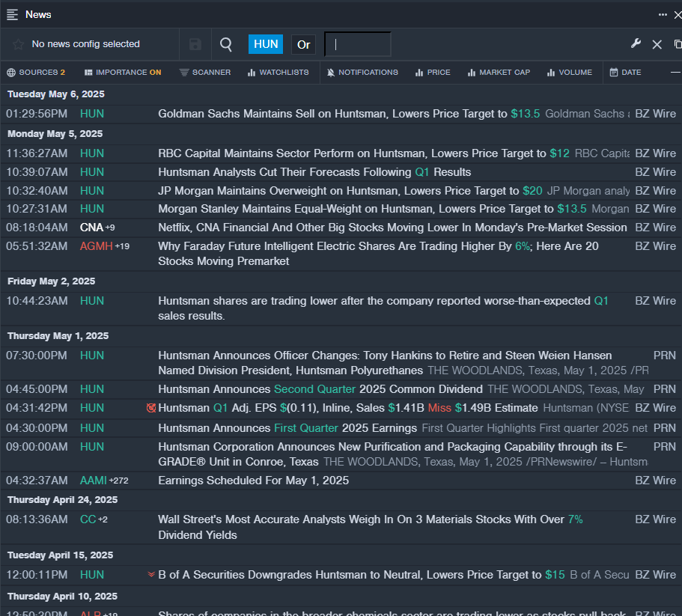Open Wall Street's Most Accurate Analysts headline
The height and width of the screenshot is (616, 682).
coord(370,528)
